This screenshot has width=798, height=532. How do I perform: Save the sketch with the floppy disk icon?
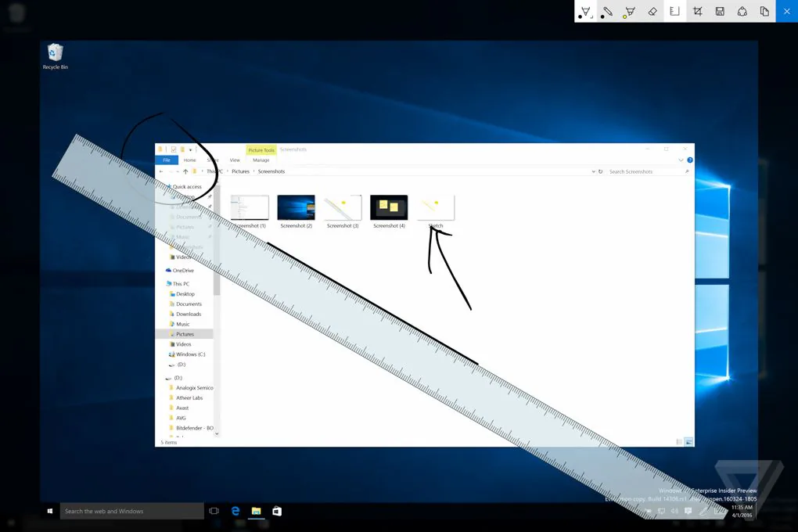720,11
